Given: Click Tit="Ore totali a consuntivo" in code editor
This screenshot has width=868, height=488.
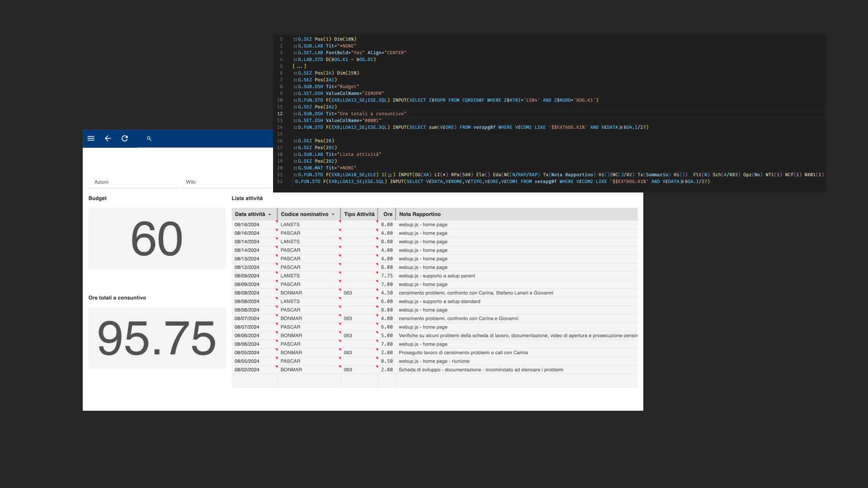Looking at the screenshot, I should coord(366,114).
